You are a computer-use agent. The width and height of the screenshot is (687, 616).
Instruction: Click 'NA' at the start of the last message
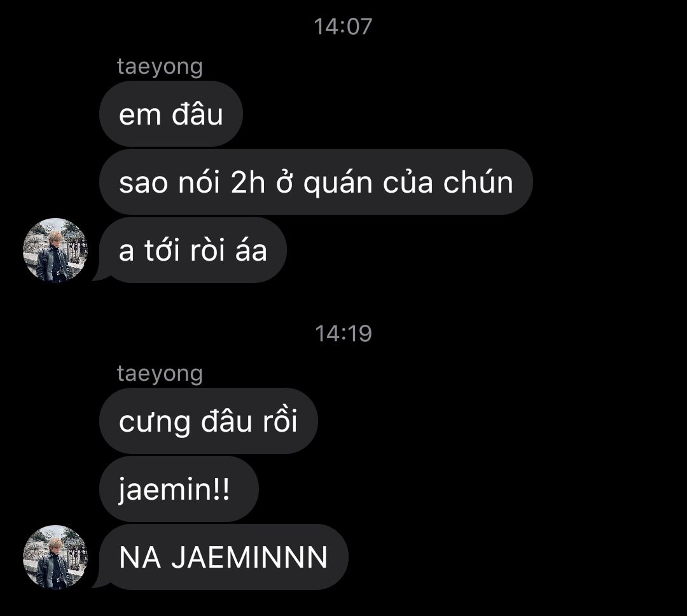tap(140, 558)
